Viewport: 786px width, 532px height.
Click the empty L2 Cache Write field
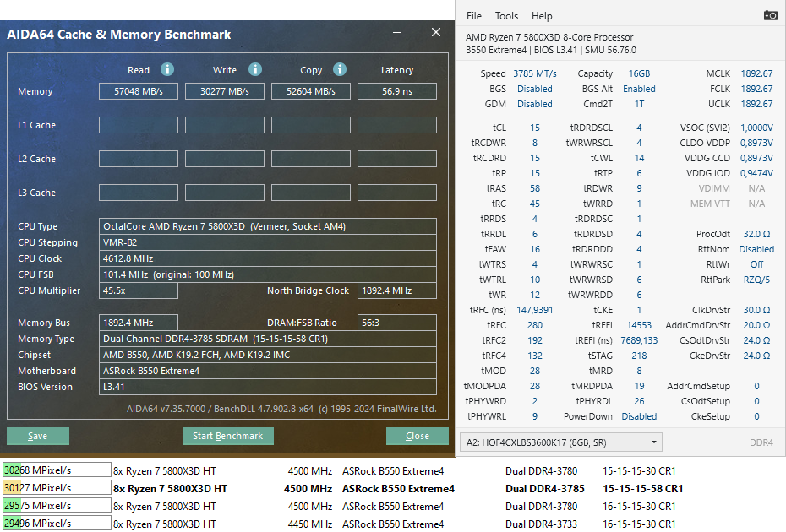[x=225, y=159]
